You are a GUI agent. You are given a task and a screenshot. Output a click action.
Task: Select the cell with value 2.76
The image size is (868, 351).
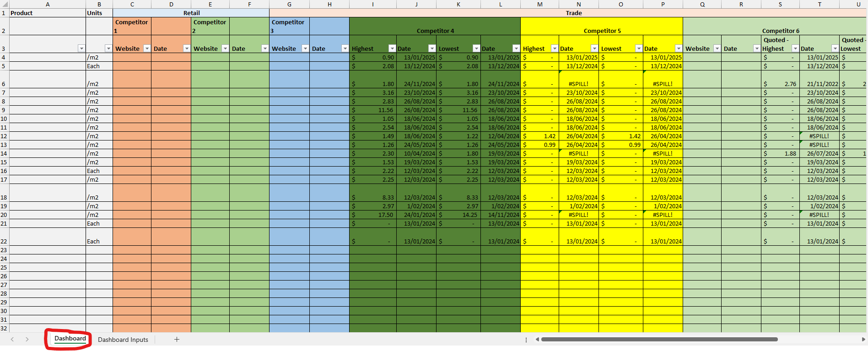point(781,79)
